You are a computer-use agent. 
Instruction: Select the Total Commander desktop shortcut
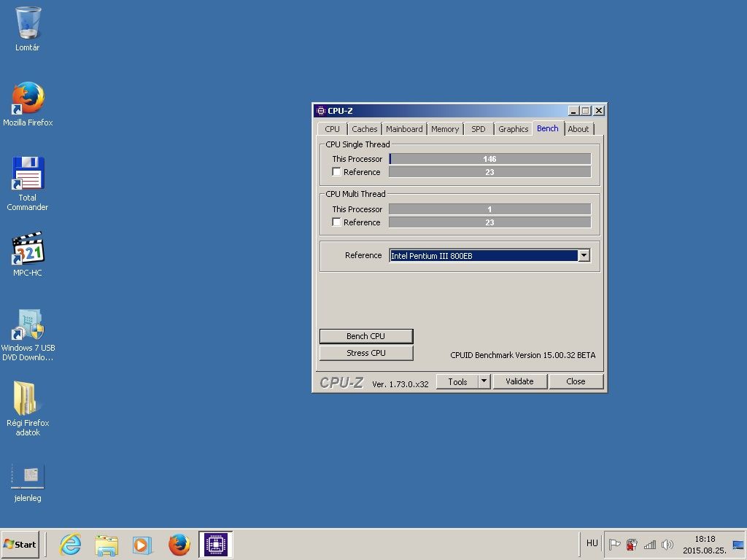point(28,183)
